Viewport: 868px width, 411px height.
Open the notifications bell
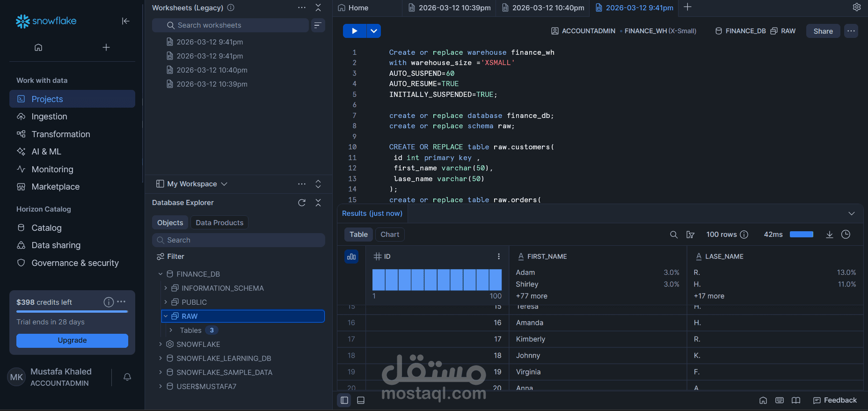click(x=127, y=377)
